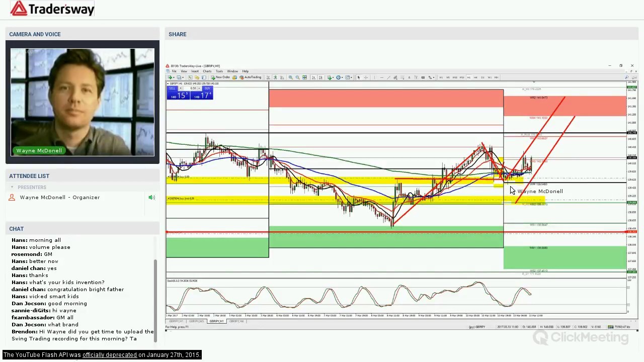Toggle the AutoTrading button
The width and height of the screenshot is (644, 362).
250,77
